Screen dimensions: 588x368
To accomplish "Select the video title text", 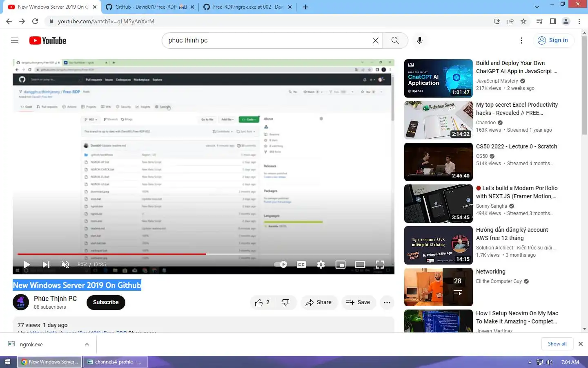I will point(77,285).
